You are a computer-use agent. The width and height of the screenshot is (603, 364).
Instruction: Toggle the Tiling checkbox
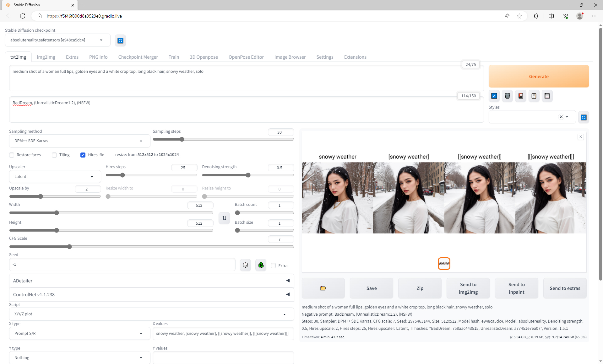tap(54, 155)
